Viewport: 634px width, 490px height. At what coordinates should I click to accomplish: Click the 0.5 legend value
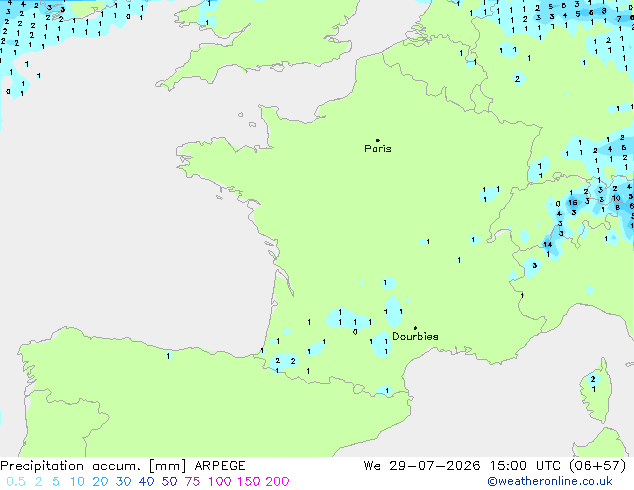coord(16,482)
